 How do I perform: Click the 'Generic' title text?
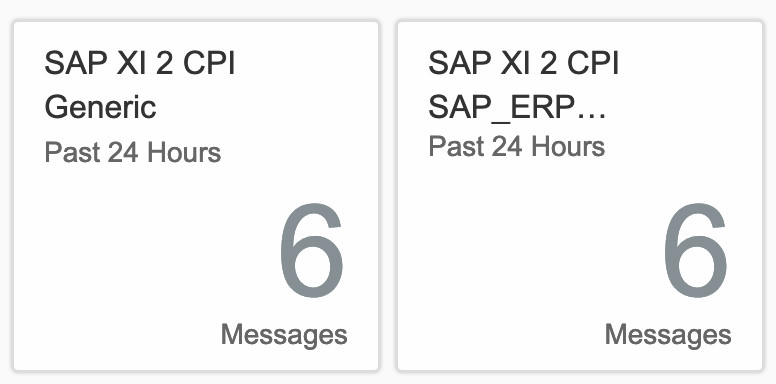(100, 107)
